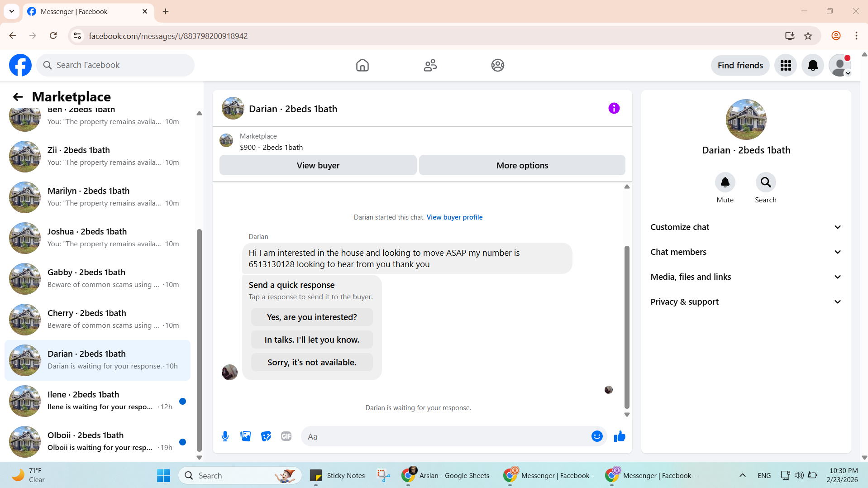Send quick reply 'In talks. I'll let you know.'
This screenshot has width=868, height=488.
[312, 340]
